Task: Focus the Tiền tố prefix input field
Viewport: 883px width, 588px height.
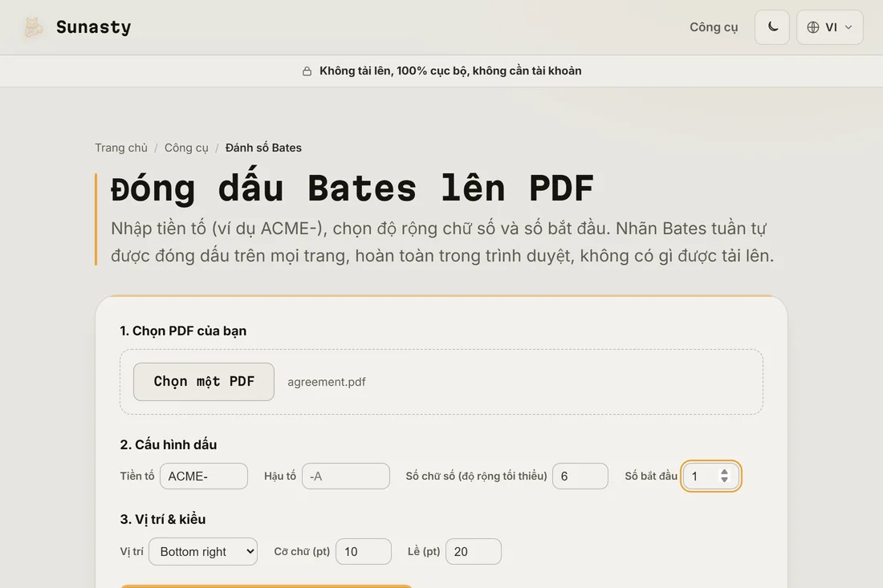Action: click(204, 476)
